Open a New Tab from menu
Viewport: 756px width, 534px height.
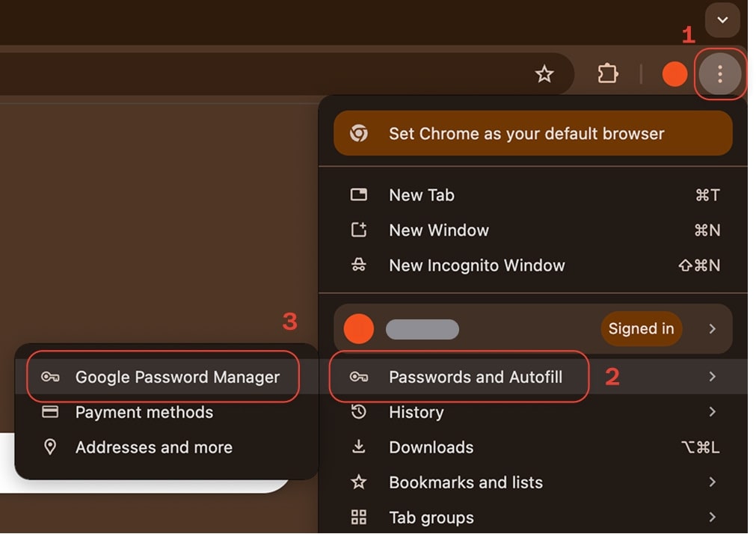532,195
